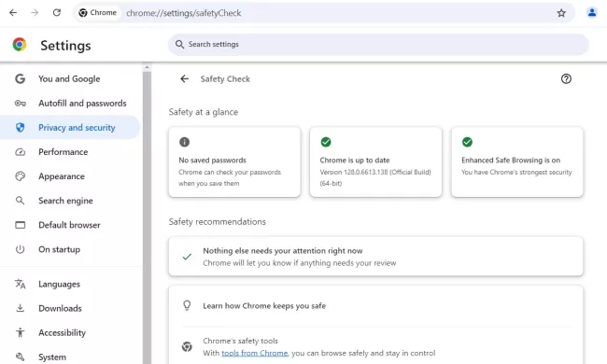Screen dimensions: 607x364
Task: Click the Google G icon in sidebar
Action: [21, 79]
